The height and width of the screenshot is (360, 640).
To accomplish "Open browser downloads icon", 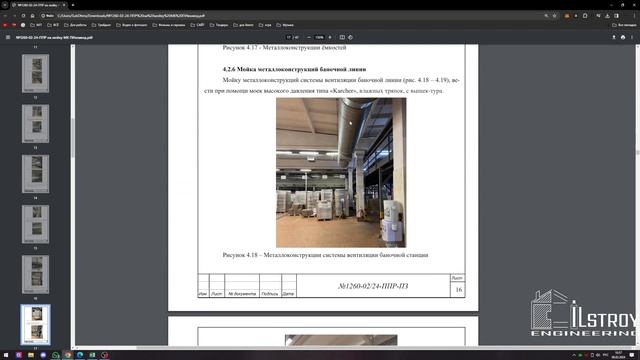I will coord(607,16).
